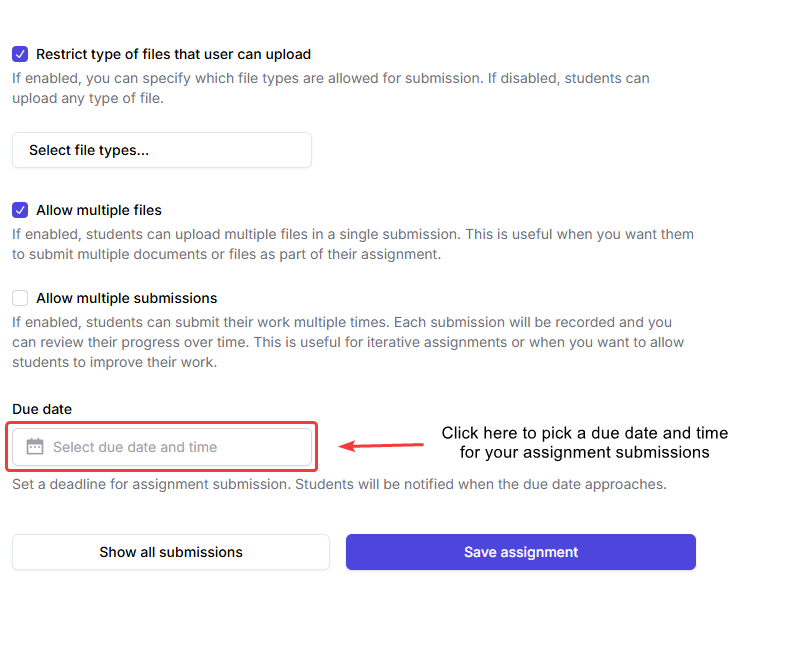Click the calendar icon in due date field

tap(35, 447)
